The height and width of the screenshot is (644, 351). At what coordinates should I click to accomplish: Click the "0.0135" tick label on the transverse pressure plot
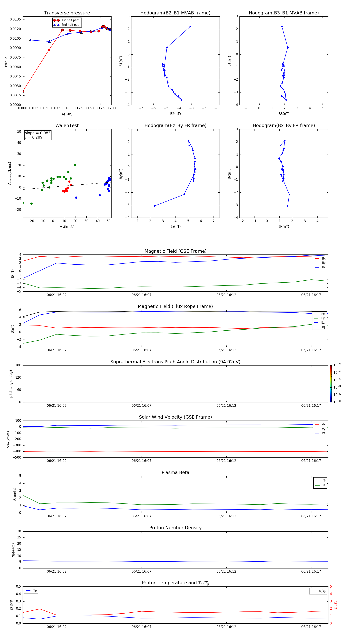15,19
